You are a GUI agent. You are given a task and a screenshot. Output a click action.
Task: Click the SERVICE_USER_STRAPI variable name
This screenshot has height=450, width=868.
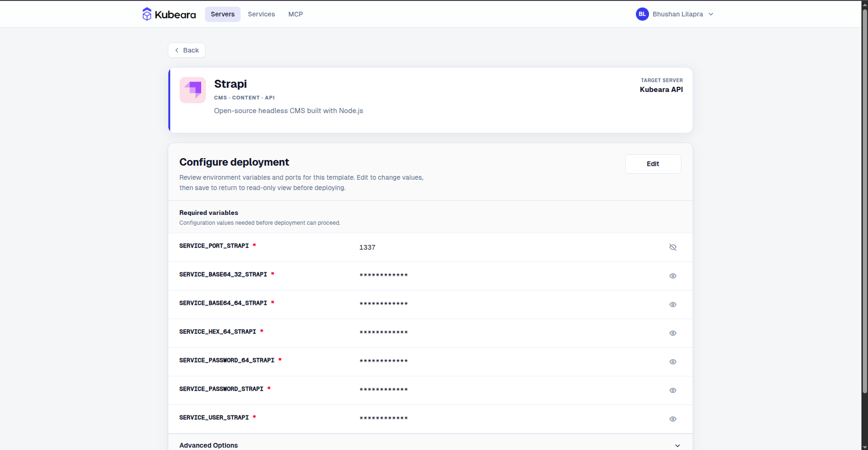coord(214,418)
